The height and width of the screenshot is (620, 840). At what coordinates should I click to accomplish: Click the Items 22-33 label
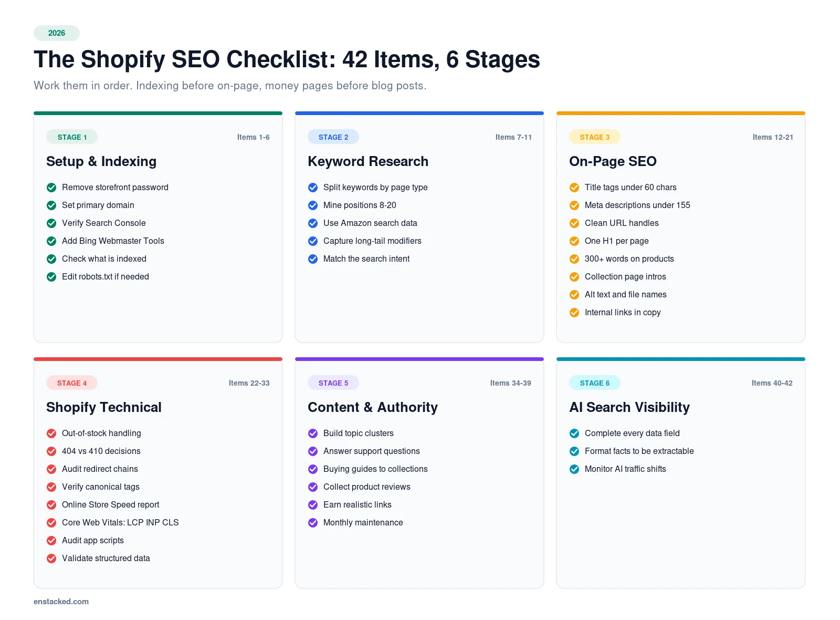249,383
